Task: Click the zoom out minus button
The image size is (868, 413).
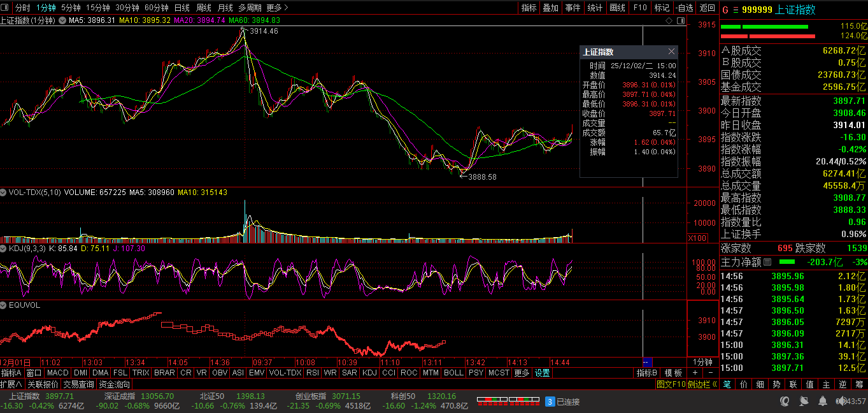Action: (x=711, y=373)
